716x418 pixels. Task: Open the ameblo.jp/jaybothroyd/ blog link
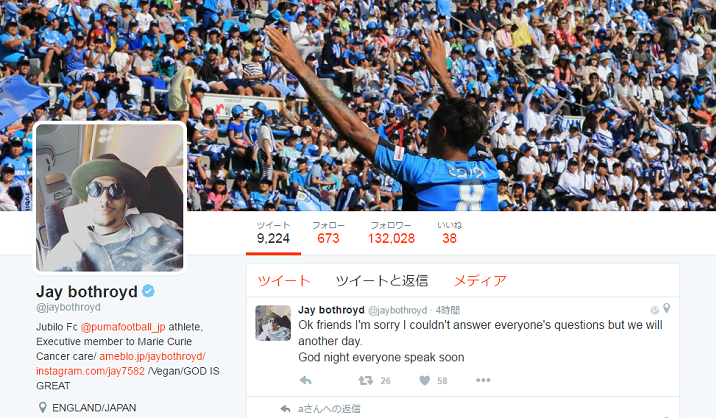pyautogui.click(x=152, y=356)
